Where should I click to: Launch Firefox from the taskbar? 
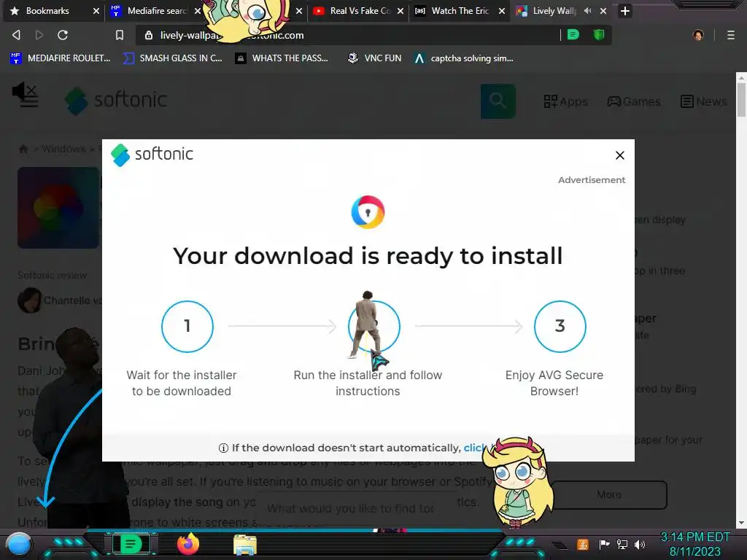pos(188,544)
